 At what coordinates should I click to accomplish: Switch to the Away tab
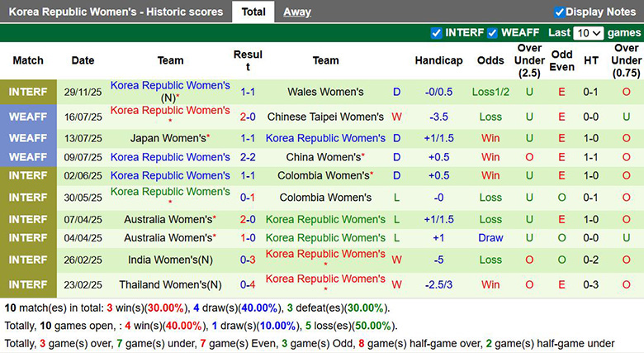[x=297, y=12]
